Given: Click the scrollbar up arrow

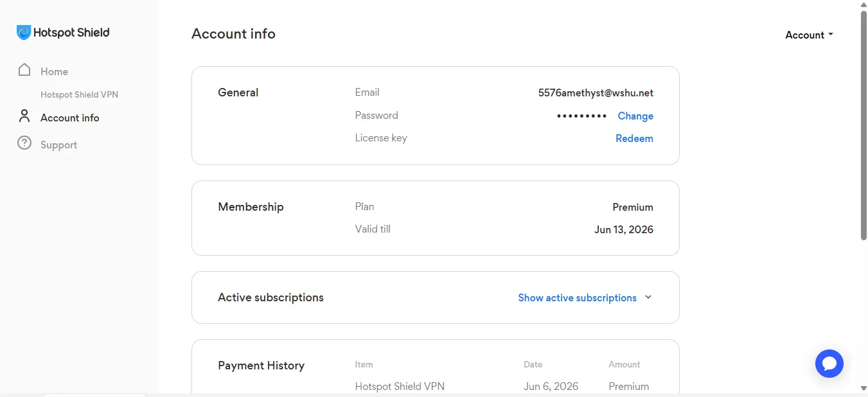Looking at the screenshot, I should [864, 4].
